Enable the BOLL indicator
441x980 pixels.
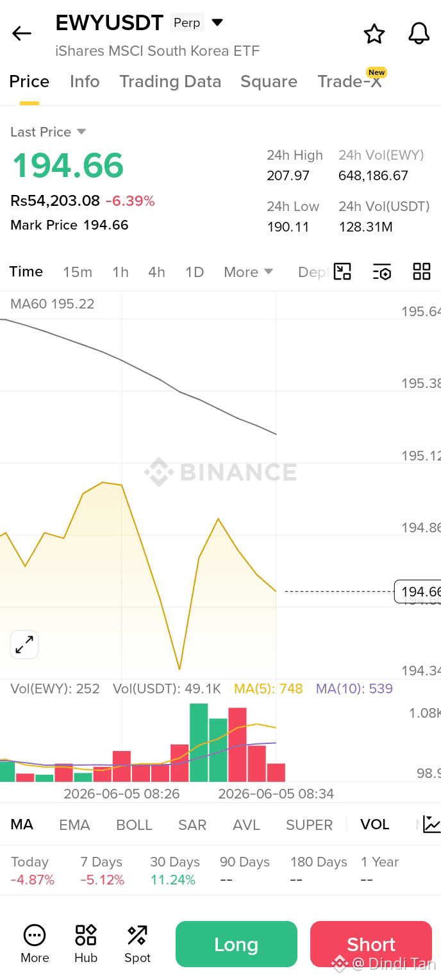(x=134, y=825)
